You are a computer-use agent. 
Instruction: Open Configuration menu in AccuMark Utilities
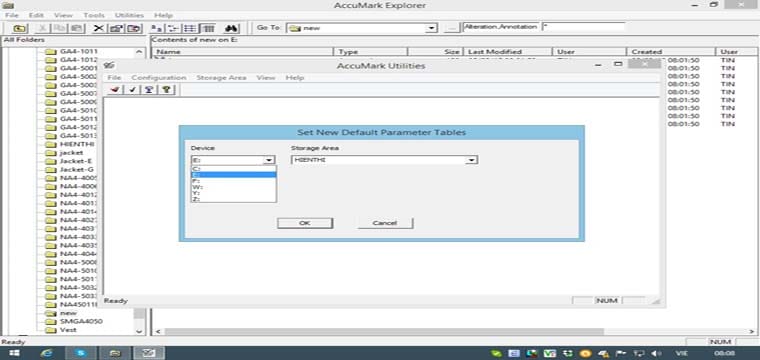point(158,78)
